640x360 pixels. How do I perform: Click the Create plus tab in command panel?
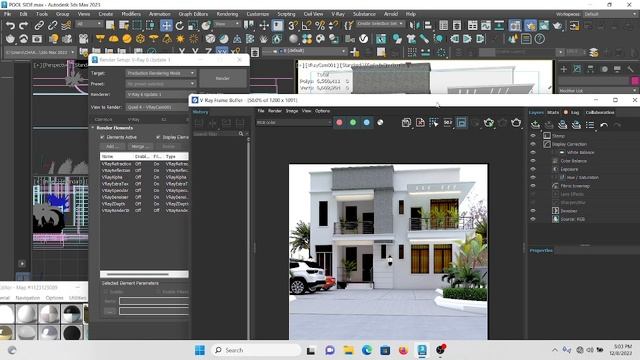(x=563, y=69)
